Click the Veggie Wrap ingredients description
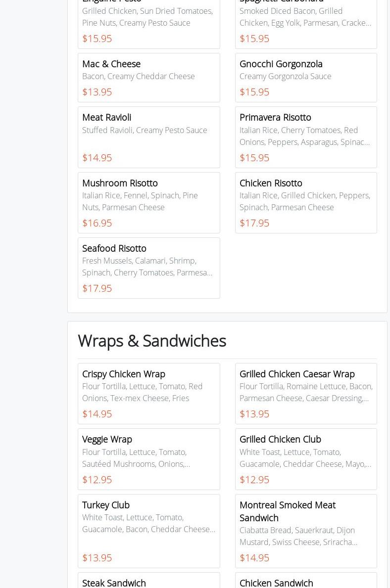The image size is (390, 588). [136, 458]
